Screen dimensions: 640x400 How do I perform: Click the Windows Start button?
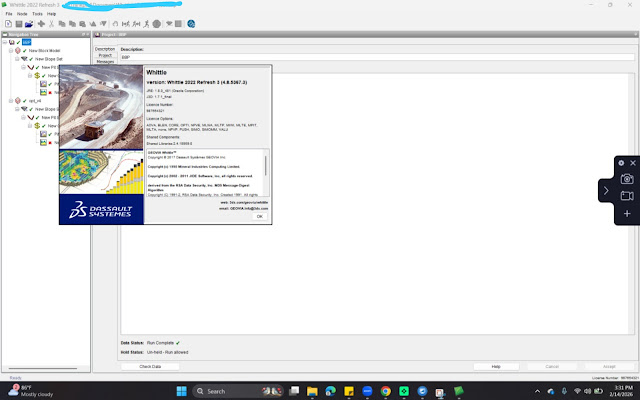tap(182, 391)
